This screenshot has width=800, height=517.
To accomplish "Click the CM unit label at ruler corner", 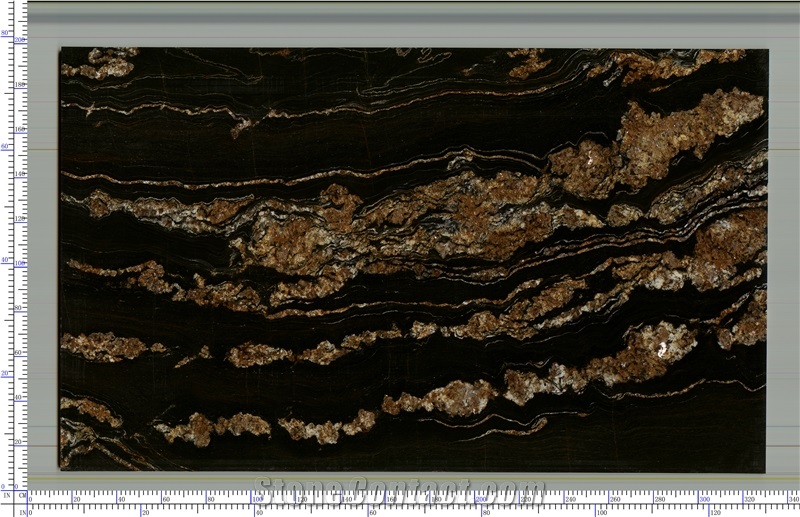I will tap(22, 495).
